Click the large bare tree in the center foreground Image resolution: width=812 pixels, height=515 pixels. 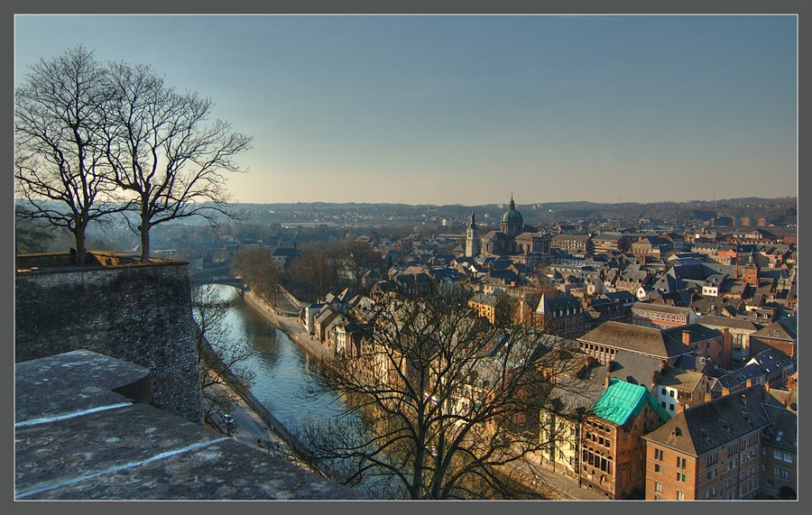433,397
